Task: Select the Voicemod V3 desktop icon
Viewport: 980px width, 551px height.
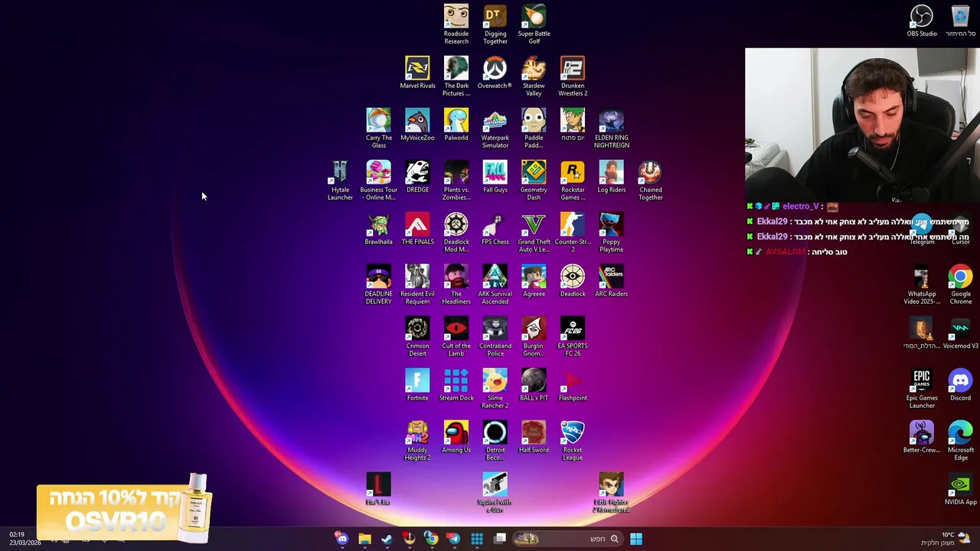Action: [960, 334]
